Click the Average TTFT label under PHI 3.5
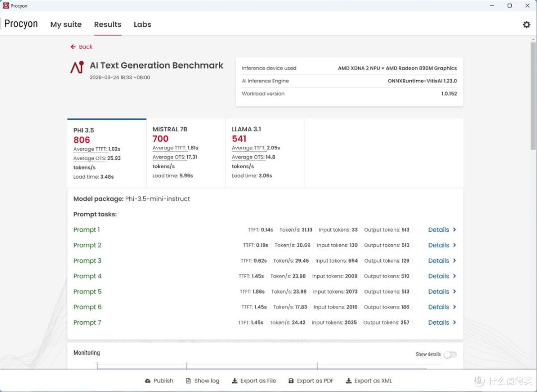 (x=90, y=149)
